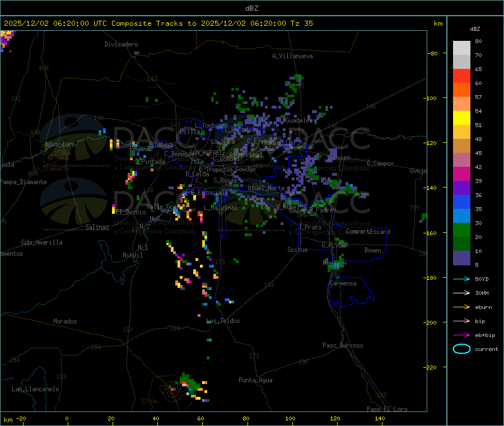The height and width of the screenshot is (426, 504).
Task: Click the 'Agua_Toro' map label
Action: [60, 144]
